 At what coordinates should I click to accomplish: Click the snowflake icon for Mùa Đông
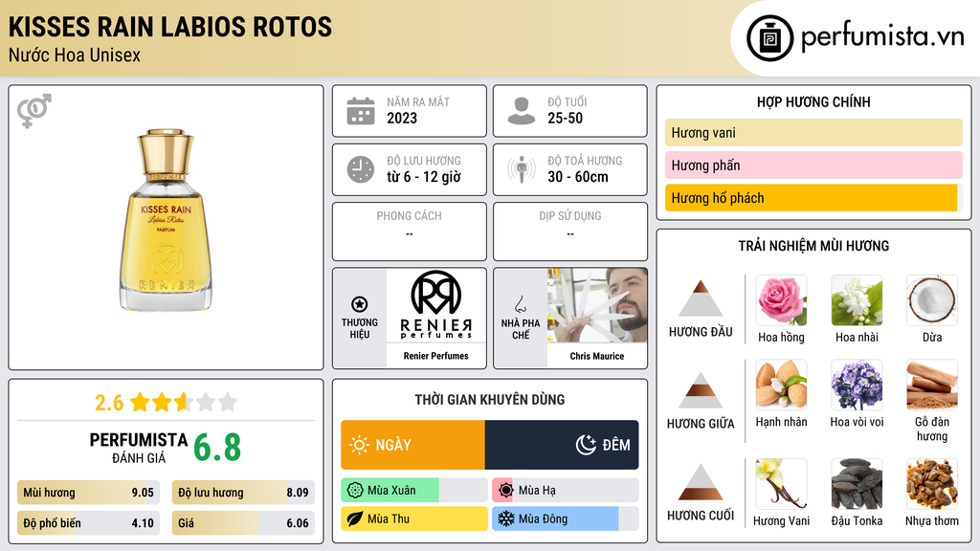pyautogui.click(x=506, y=518)
